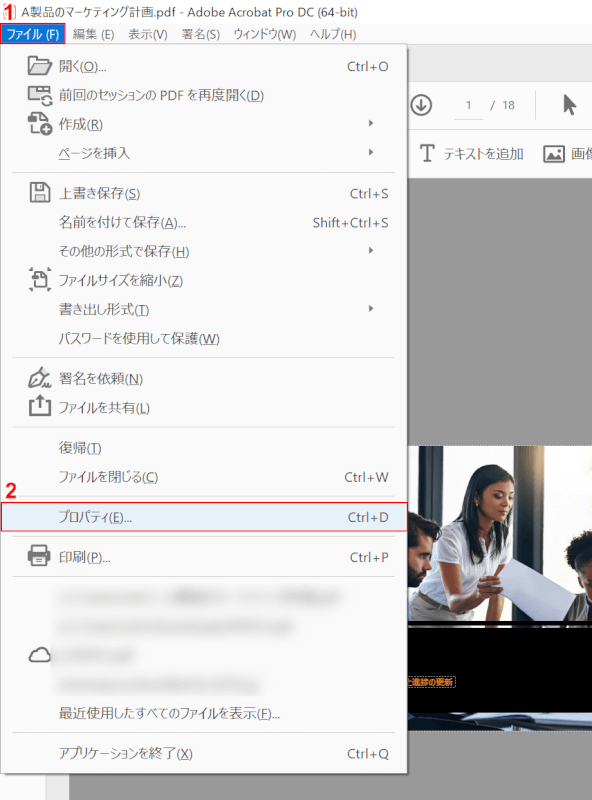Choose 復帰(T) menu entry
This screenshot has width=592, height=800.
click(x=204, y=447)
